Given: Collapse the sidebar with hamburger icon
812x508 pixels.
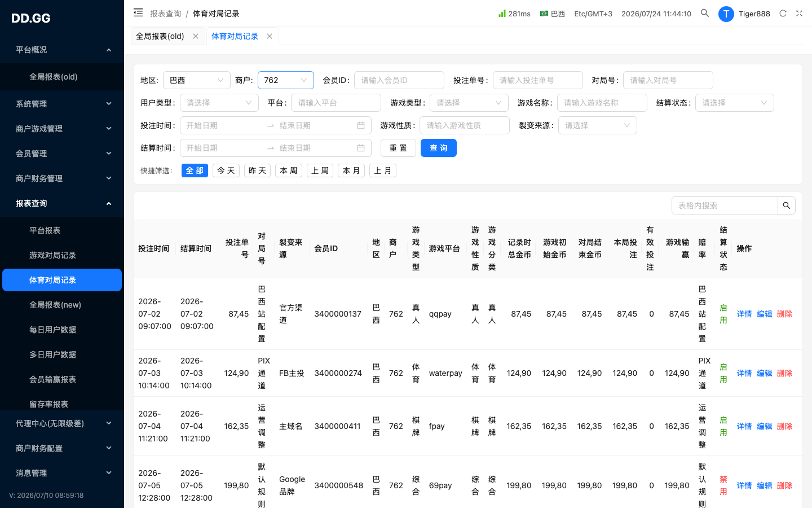Looking at the screenshot, I should coord(138,12).
